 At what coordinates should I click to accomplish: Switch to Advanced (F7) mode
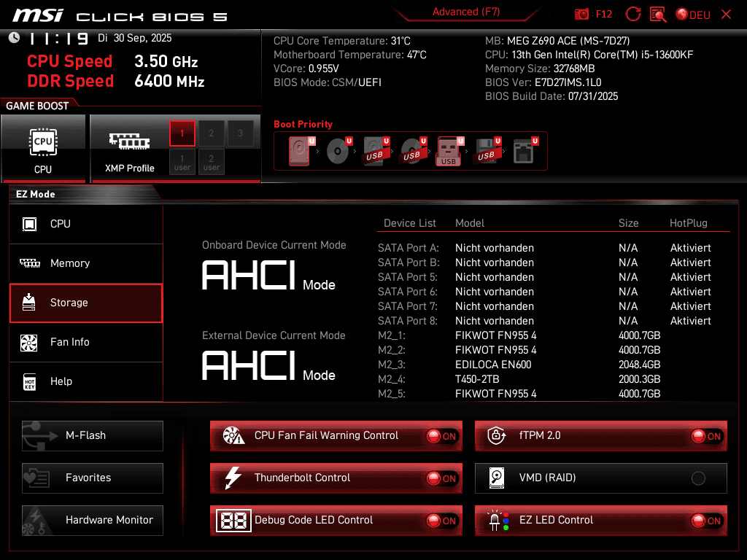(x=466, y=12)
